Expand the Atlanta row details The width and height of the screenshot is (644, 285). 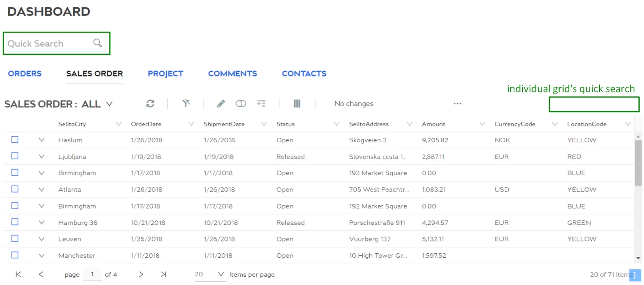(42, 189)
